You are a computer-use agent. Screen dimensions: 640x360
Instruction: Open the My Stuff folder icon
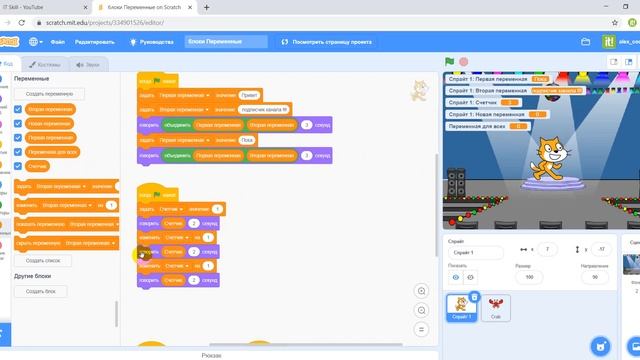tap(585, 42)
